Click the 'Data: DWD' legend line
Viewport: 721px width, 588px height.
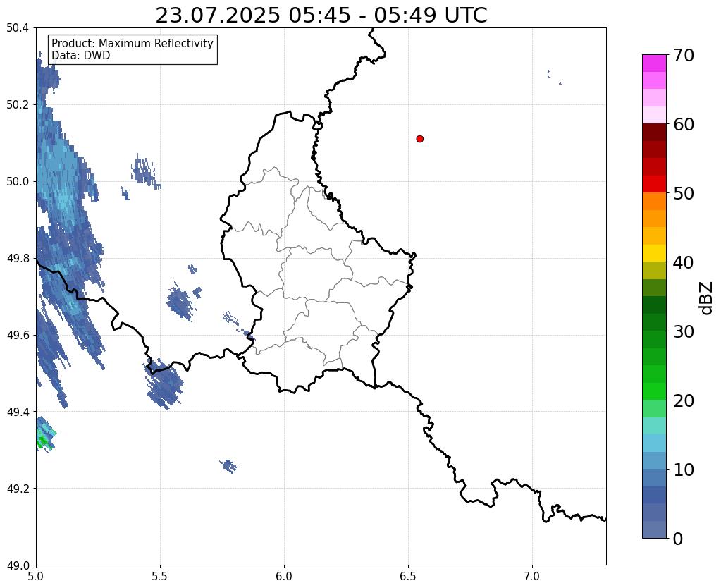pos(81,56)
